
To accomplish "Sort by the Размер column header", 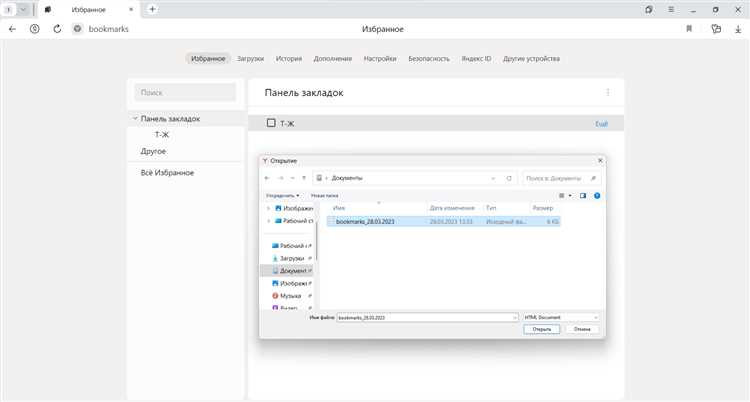I will (x=544, y=208).
